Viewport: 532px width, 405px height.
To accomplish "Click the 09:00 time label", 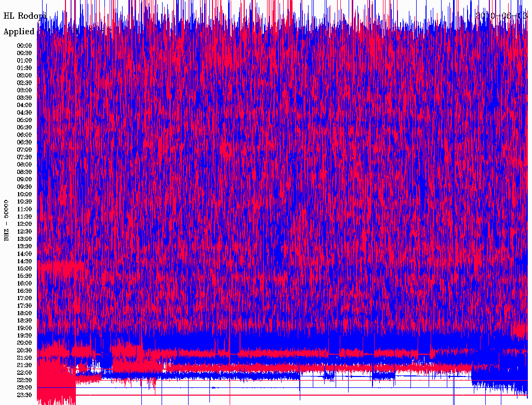I will click(x=24, y=180).
